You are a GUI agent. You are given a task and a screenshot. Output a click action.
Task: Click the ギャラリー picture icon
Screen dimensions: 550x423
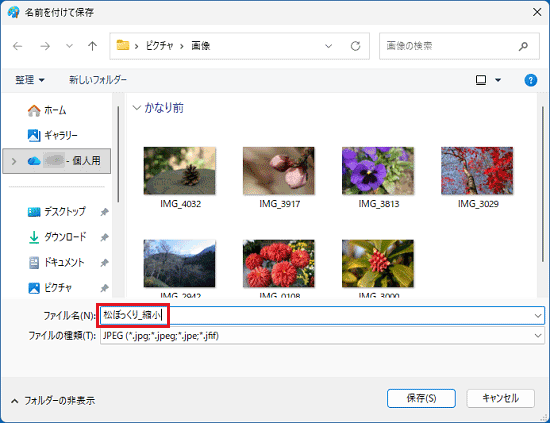point(34,135)
